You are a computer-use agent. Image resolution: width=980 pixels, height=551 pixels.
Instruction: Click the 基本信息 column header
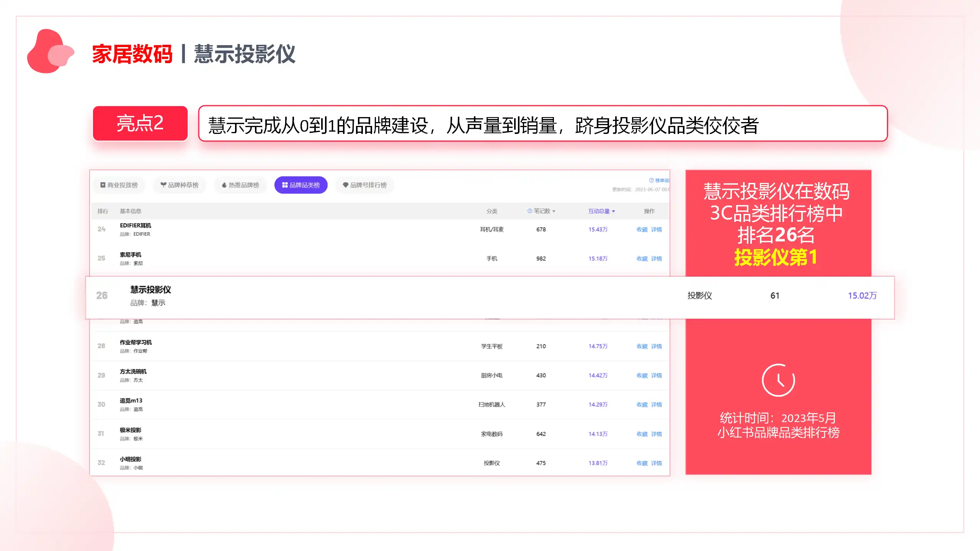click(x=131, y=211)
